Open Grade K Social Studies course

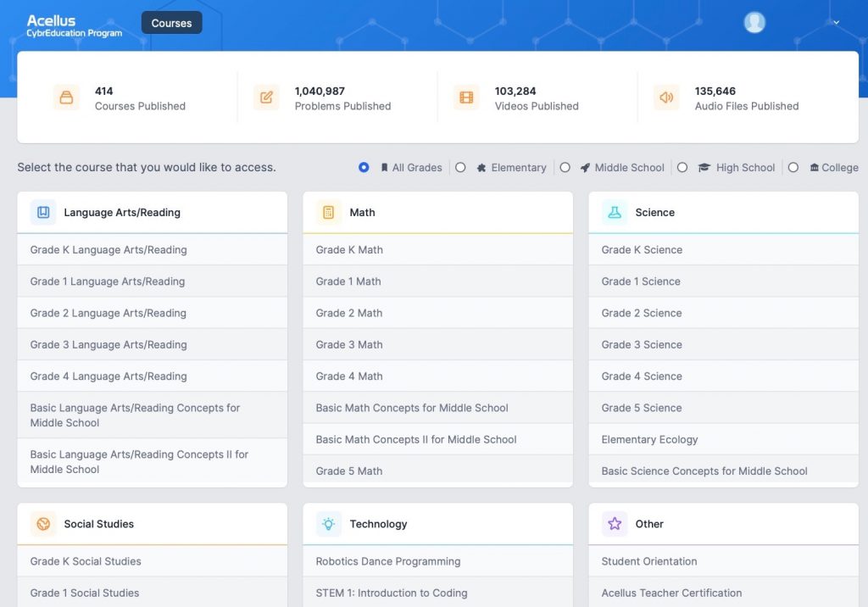pyautogui.click(x=153, y=561)
